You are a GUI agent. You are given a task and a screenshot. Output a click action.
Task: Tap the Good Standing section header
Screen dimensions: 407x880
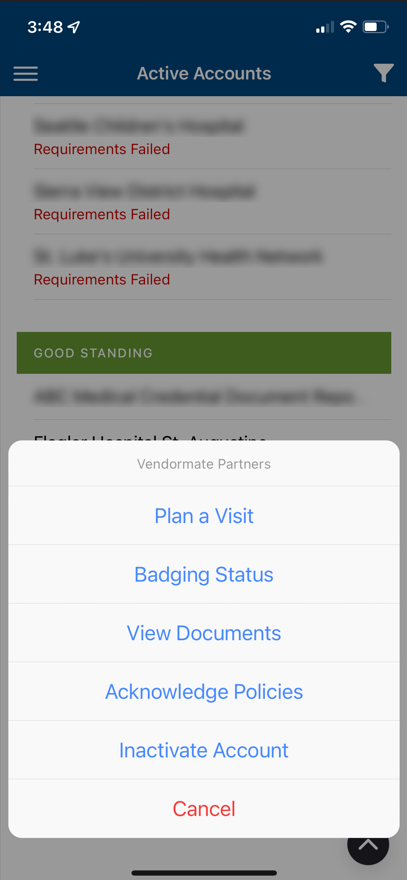(204, 352)
